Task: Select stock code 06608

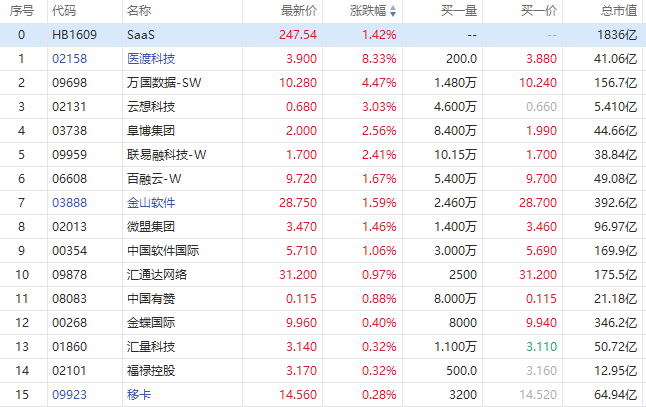Action: (70, 179)
